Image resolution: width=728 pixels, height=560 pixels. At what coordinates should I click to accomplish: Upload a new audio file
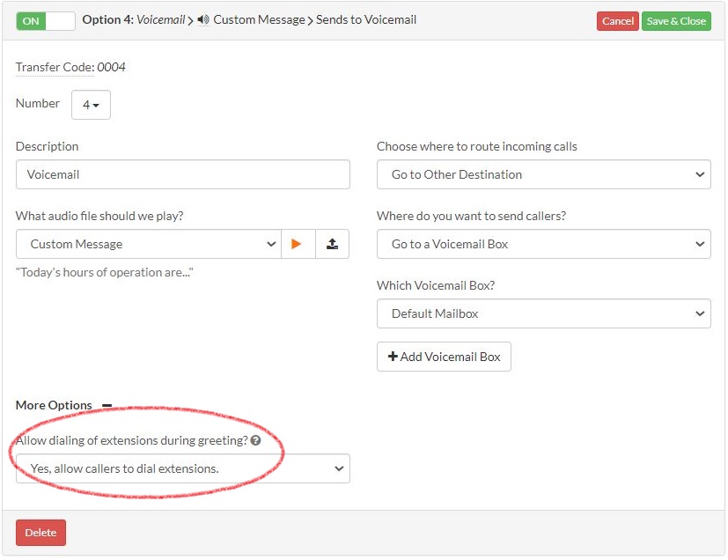(x=332, y=244)
